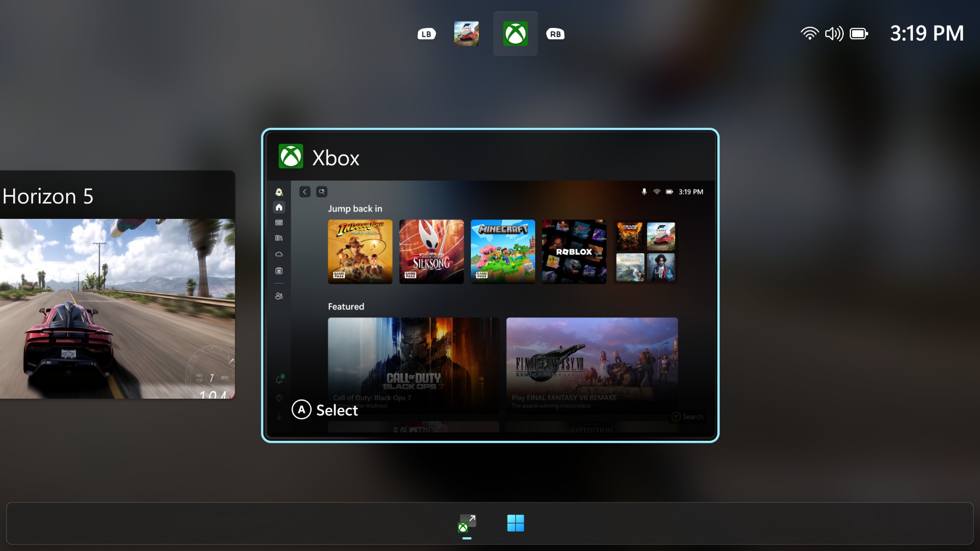The image size is (980, 551).
Task: Select the Store icon in sidebar
Action: click(279, 269)
